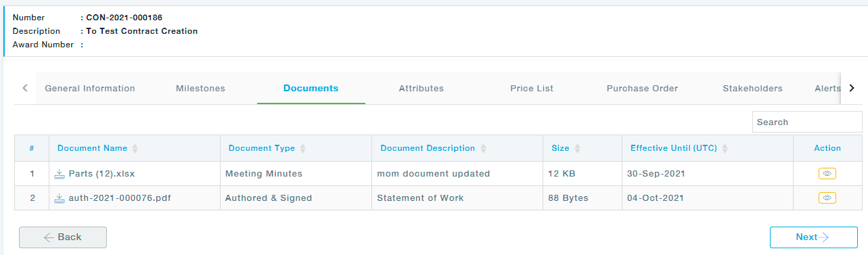Screen dimensions: 868x255
Task: Switch to the Milestones tab
Action: click(x=200, y=89)
